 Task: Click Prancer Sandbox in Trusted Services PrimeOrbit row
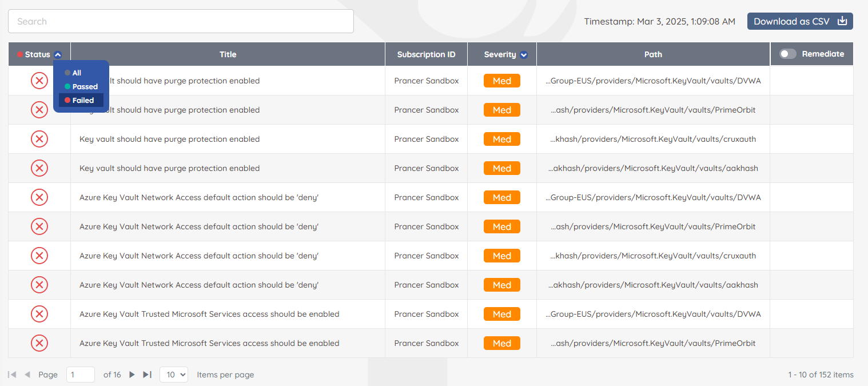click(x=427, y=343)
